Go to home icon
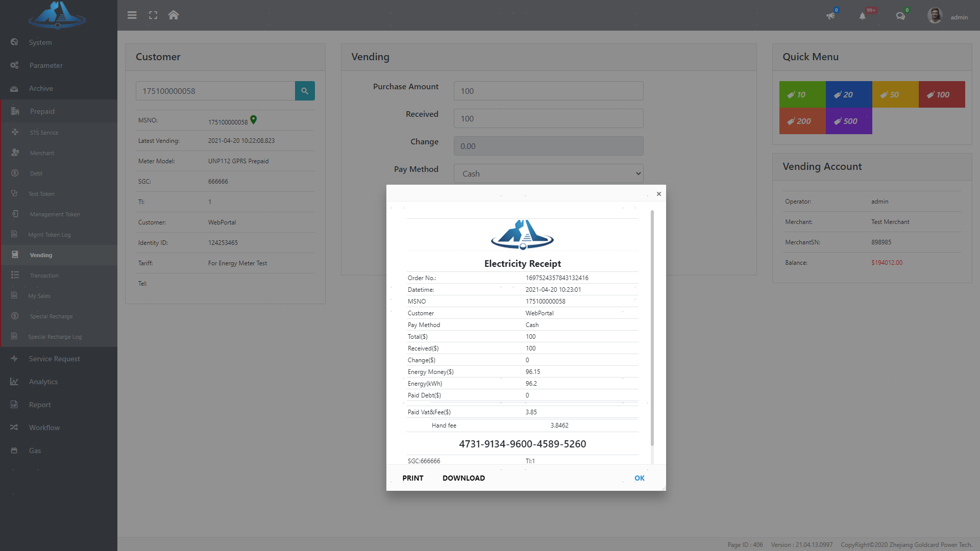This screenshot has width=980, height=551. pos(174,15)
